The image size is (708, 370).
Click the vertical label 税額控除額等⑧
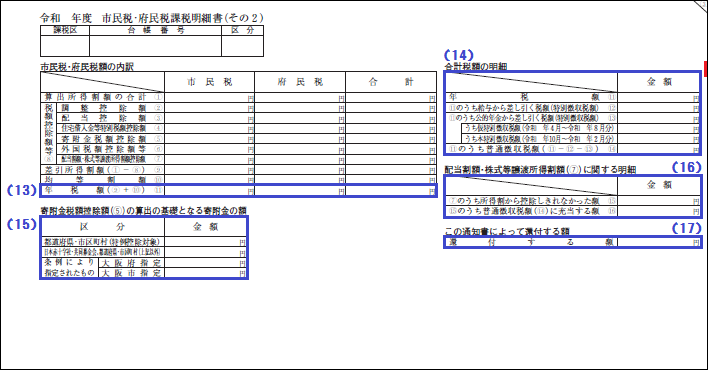click(48, 133)
